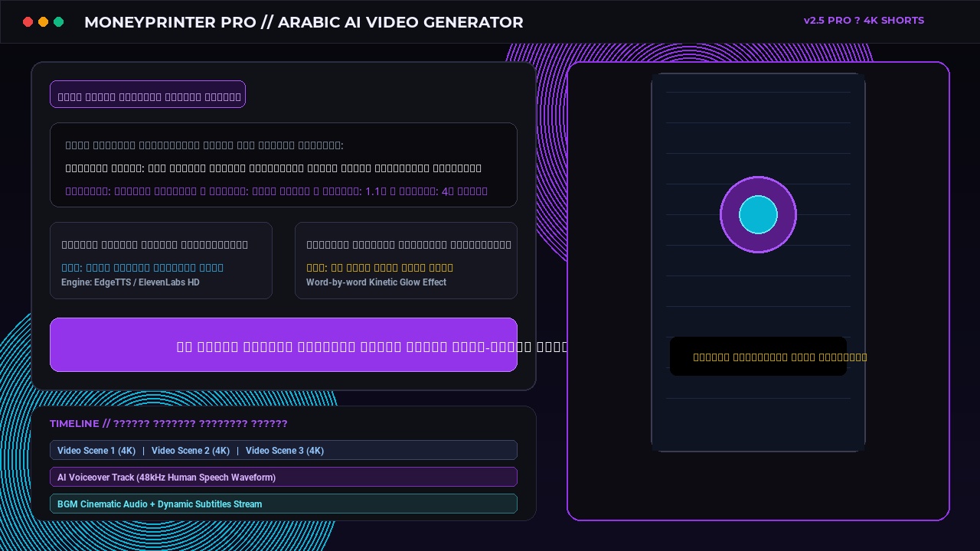Select the AI Voiceover Track in the timeline
The image size is (980, 551).
283,477
